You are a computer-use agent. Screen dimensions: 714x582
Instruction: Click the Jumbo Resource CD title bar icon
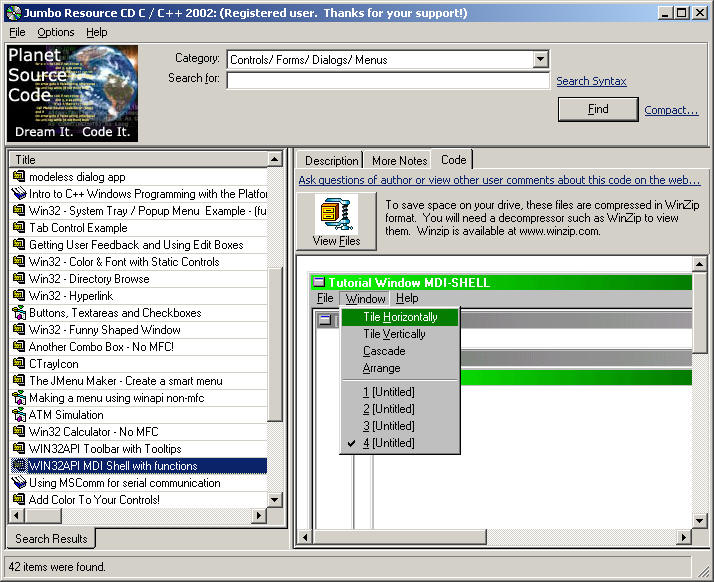coord(14,13)
